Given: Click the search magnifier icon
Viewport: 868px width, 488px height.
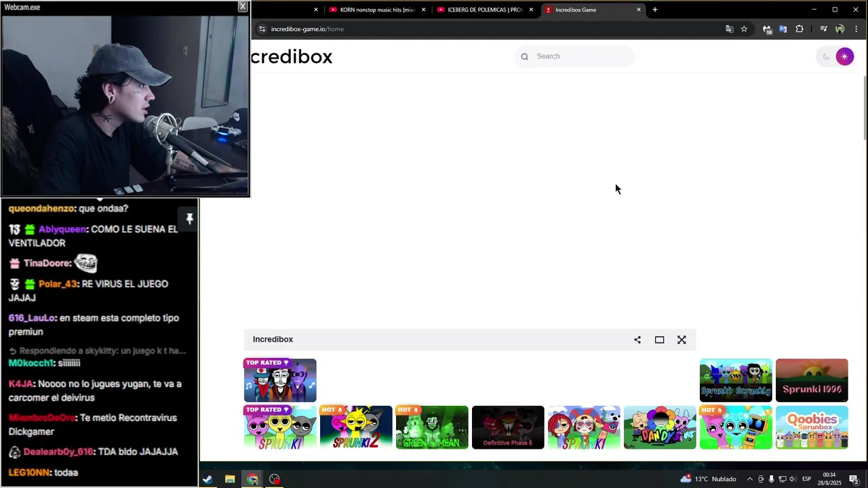Looking at the screenshot, I should pos(524,56).
